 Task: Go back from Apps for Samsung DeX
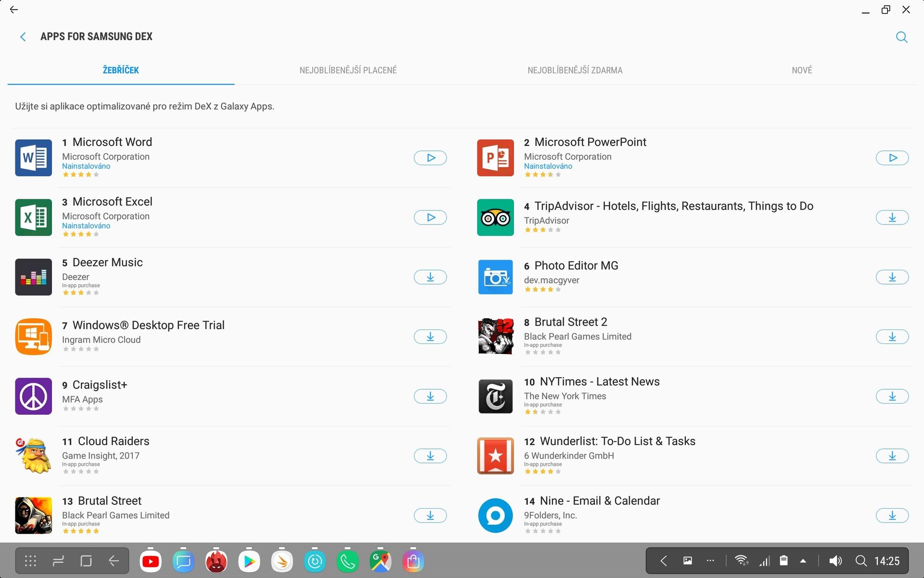point(23,37)
